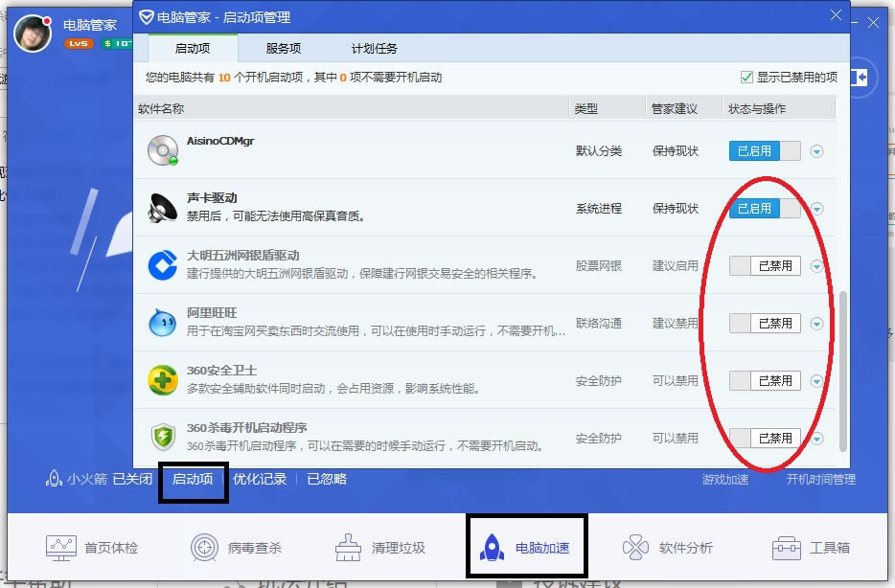Click 联络沟通 type cell

click(599, 324)
